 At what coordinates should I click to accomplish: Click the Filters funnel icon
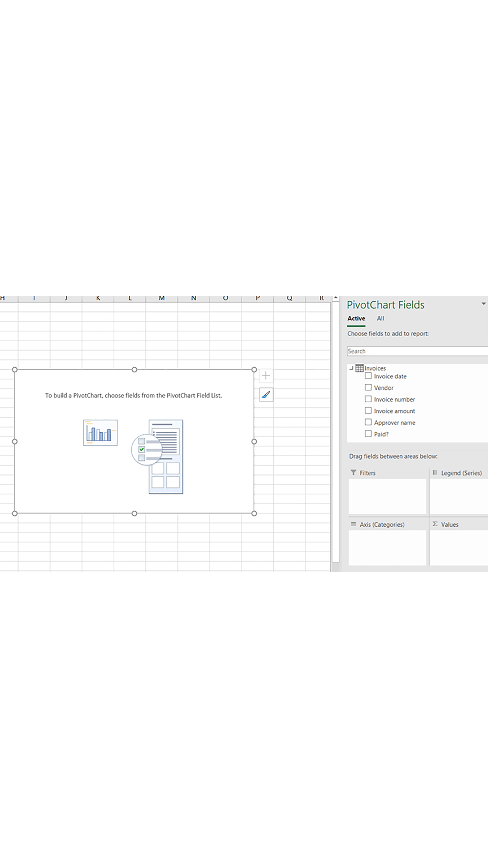[x=353, y=473]
